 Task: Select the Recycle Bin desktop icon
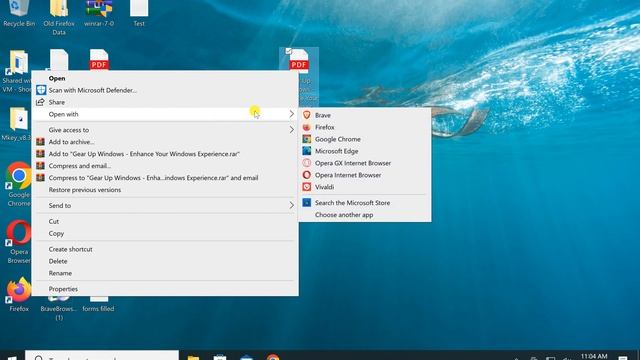click(x=18, y=13)
